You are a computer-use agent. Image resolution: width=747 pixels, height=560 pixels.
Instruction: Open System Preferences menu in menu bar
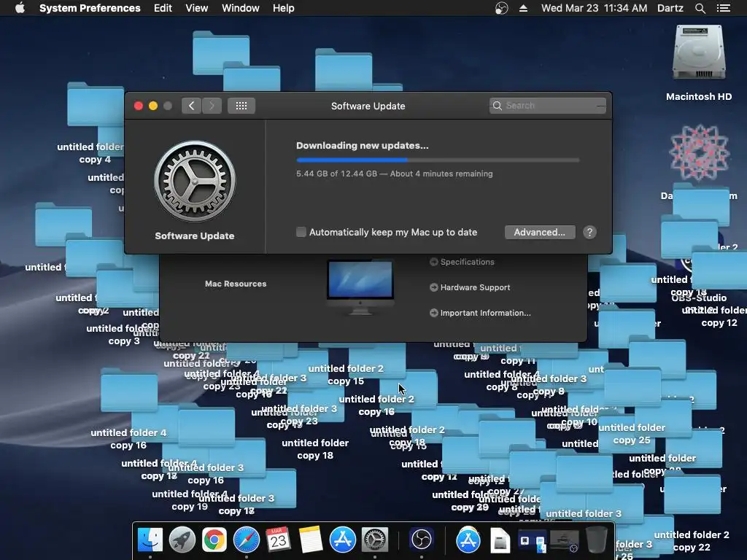point(90,8)
